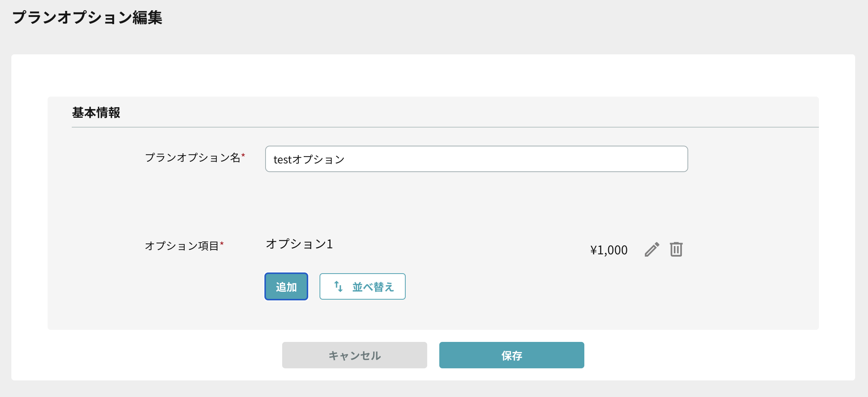
Task: Click the required asterisk beside オプション項目
Action: coord(222,244)
